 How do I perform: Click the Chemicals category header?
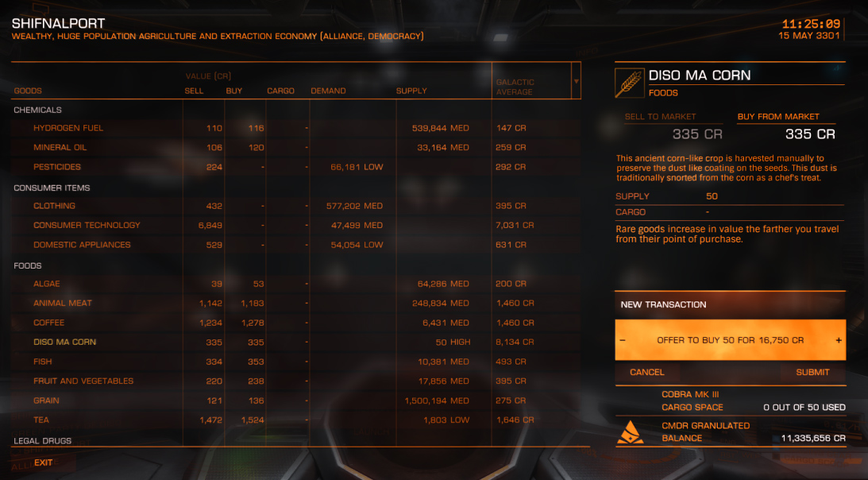[37, 110]
